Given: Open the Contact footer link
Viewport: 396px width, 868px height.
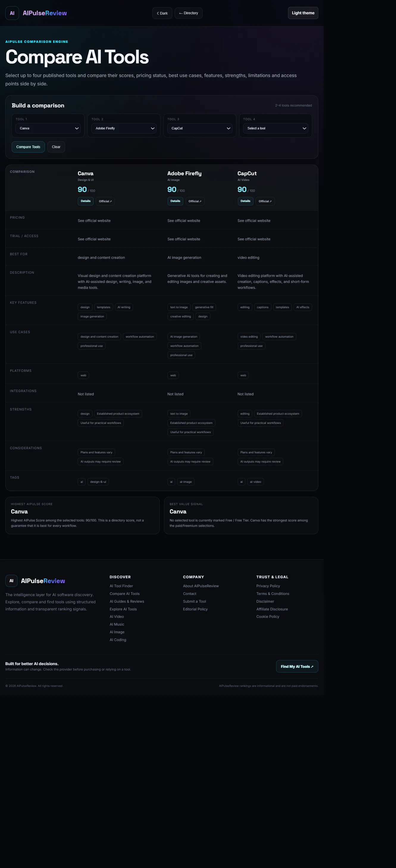Looking at the screenshot, I should point(190,594).
